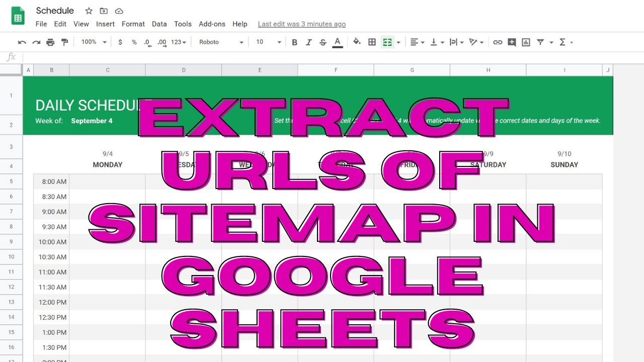Open the vertical align dropdown

click(x=436, y=42)
